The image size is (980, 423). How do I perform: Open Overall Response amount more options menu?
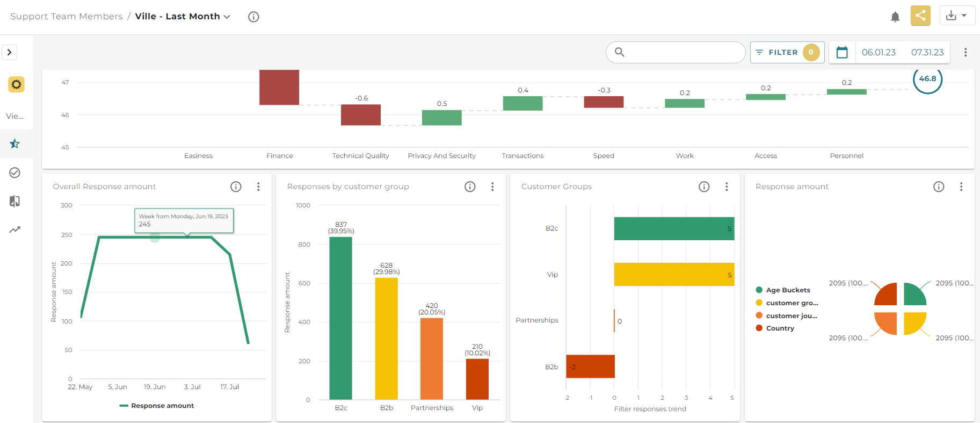[x=258, y=187]
